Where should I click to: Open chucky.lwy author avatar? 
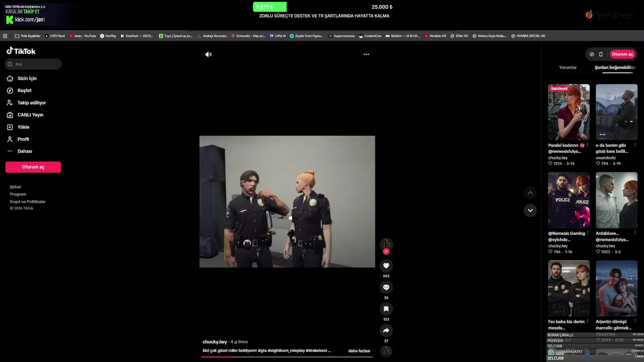(x=386, y=244)
